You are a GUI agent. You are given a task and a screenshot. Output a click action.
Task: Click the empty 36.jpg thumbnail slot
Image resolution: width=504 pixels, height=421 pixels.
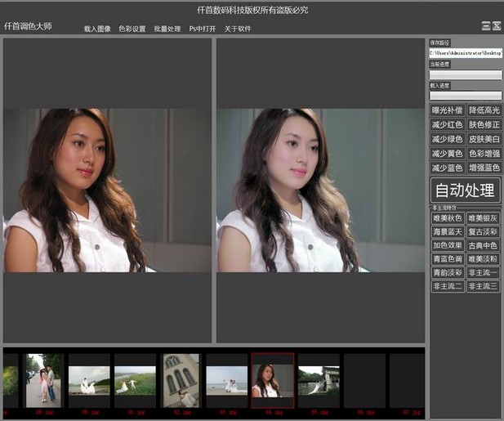coord(365,381)
